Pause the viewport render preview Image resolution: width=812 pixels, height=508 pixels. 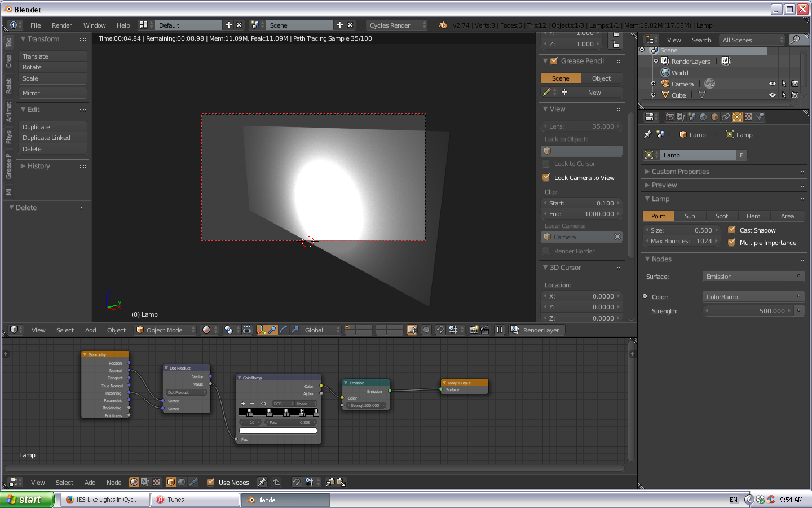click(x=500, y=330)
